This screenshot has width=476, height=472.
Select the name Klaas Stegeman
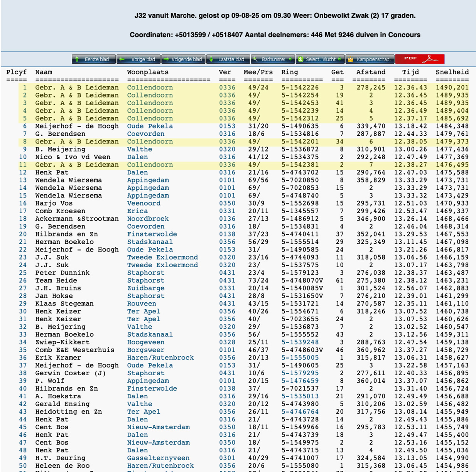(x=64, y=303)
